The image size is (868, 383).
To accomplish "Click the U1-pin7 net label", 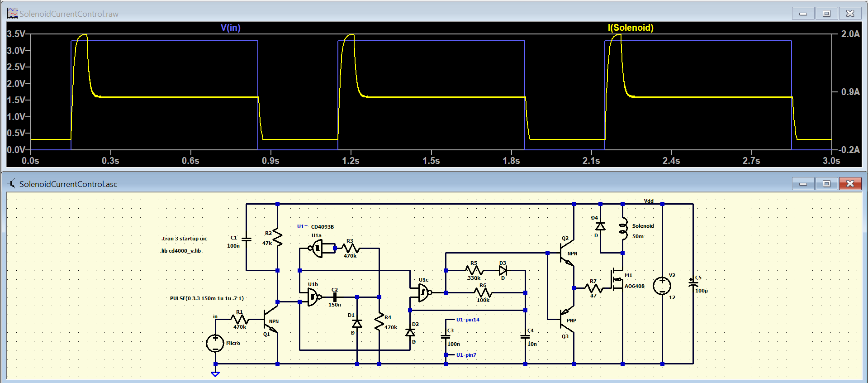I will pyautogui.click(x=466, y=355).
